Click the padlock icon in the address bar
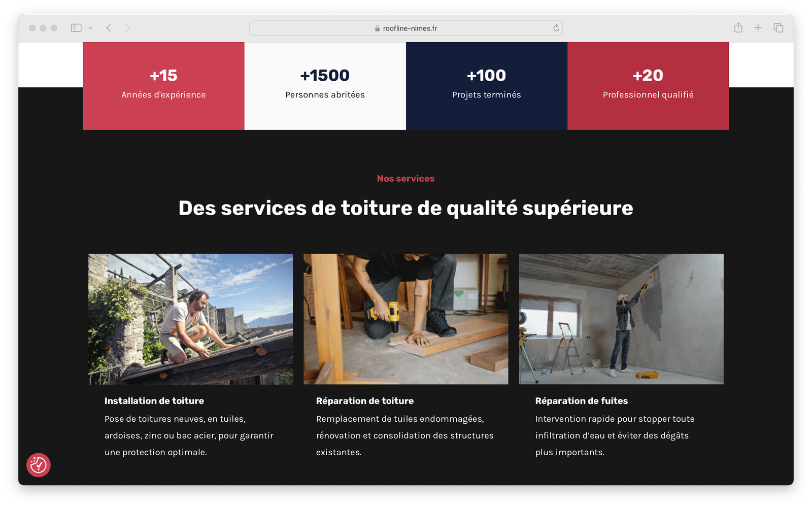The image size is (812, 508). [378, 28]
